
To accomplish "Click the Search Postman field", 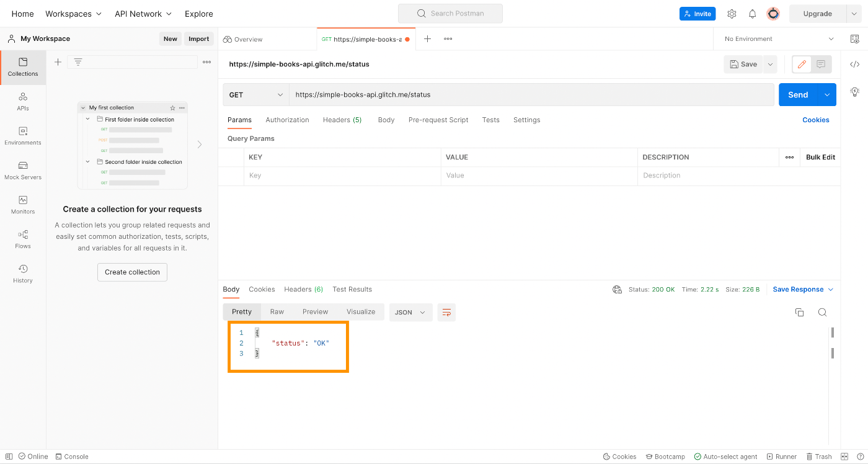I will [450, 13].
